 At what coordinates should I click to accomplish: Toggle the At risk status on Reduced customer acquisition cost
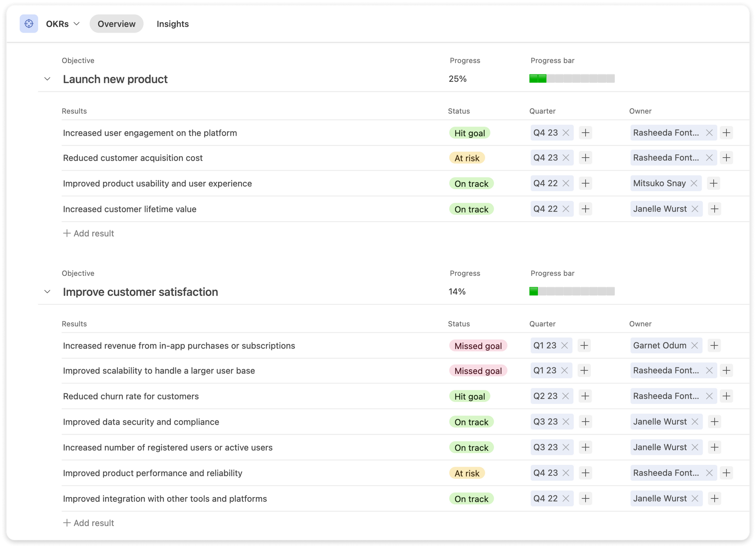click(x=467, y=158)
